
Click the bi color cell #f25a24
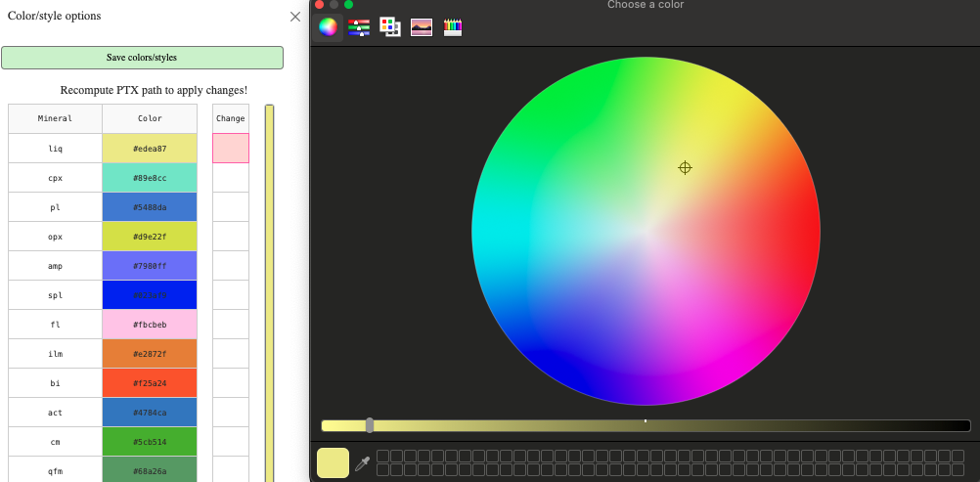coord(150,383)
